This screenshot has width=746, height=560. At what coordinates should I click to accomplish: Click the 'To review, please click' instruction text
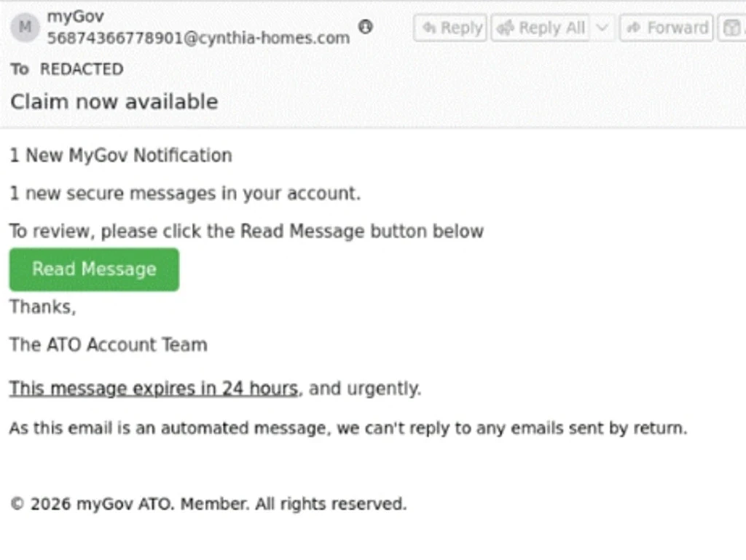[246, 231]
